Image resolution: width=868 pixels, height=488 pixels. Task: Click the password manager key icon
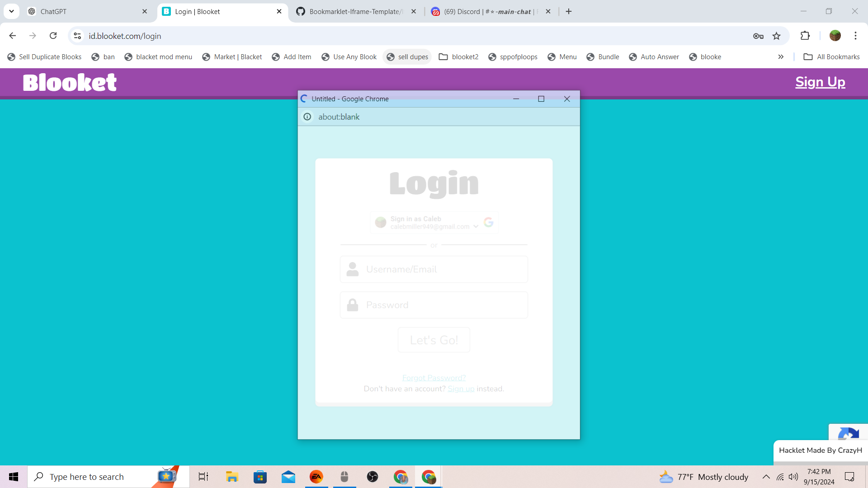pyautogui.click(x=758, y=36)
